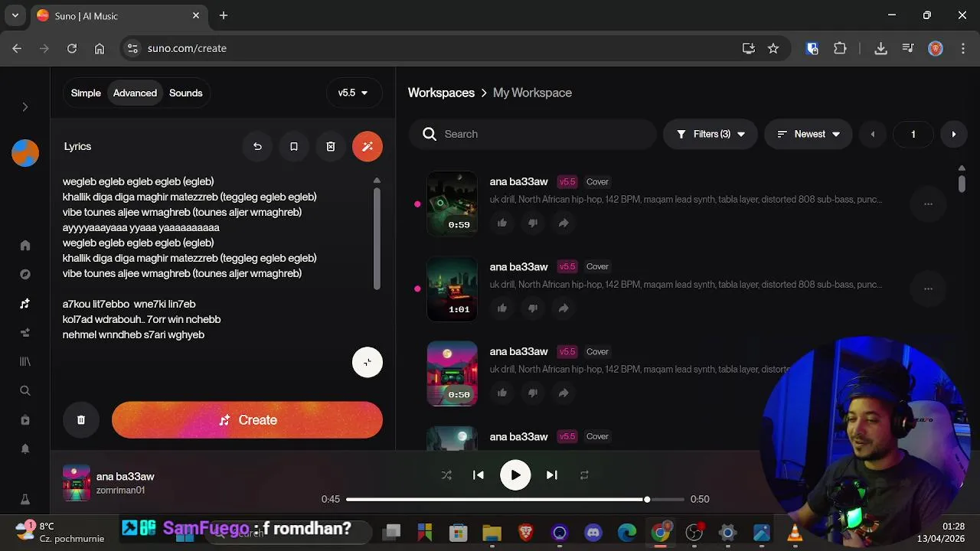Toggle shuffle in the player bar
Screen dimensions: 980x551
click(446, 475)
